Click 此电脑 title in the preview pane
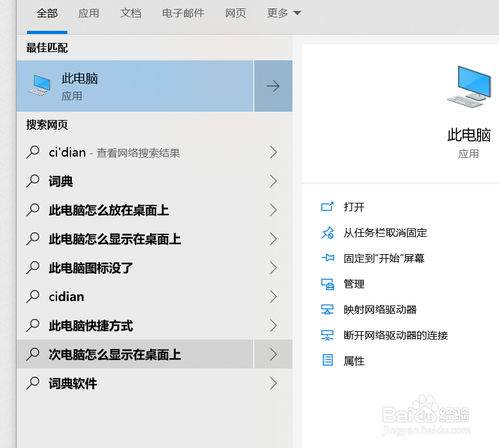Image resolution: width=499 pixels, height=448 pixels. tap(469, 135)
